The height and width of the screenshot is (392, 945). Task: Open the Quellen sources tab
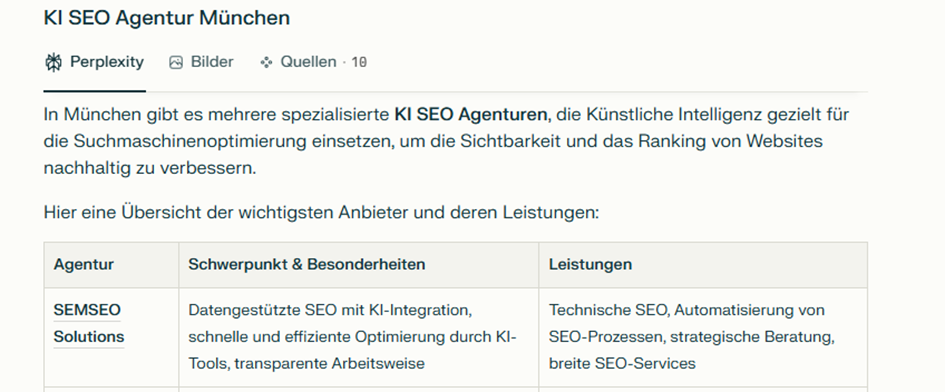(313, 62)
